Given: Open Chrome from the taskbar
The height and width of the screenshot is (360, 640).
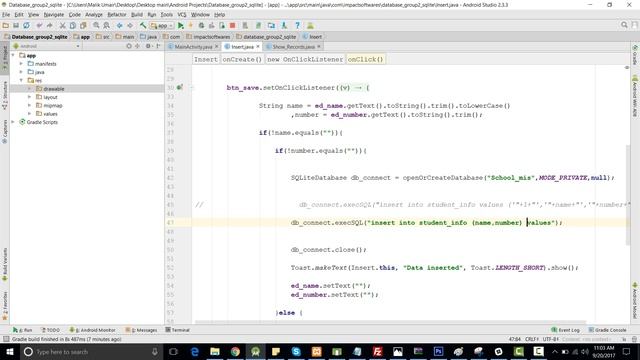Looking at the screenshot, I should click(x=235, y=351).
